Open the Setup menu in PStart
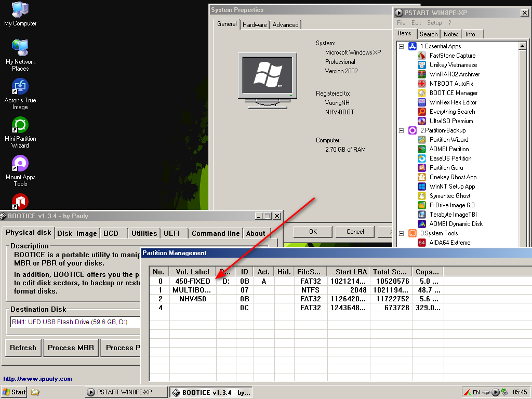The height and width of the screenshot is (399, 532). [x=434, y=23]
